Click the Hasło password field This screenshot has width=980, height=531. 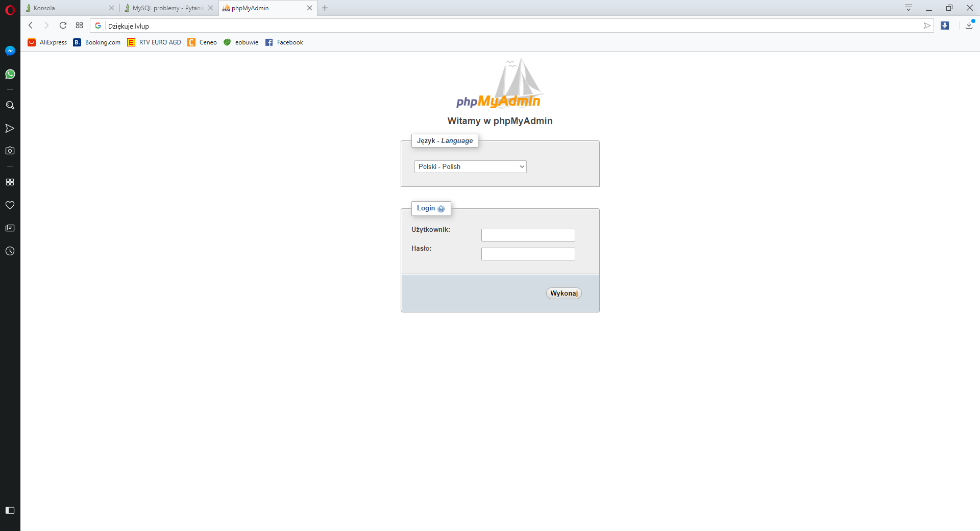528,254
